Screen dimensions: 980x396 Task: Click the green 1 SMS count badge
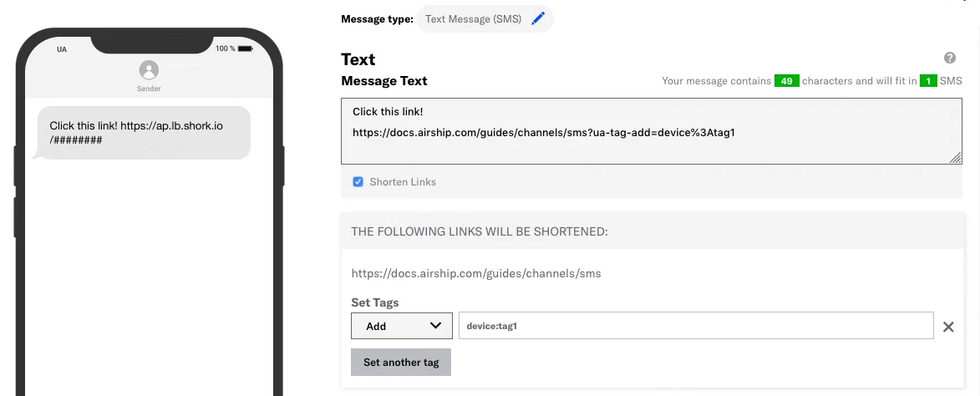[x=928, y=81]
